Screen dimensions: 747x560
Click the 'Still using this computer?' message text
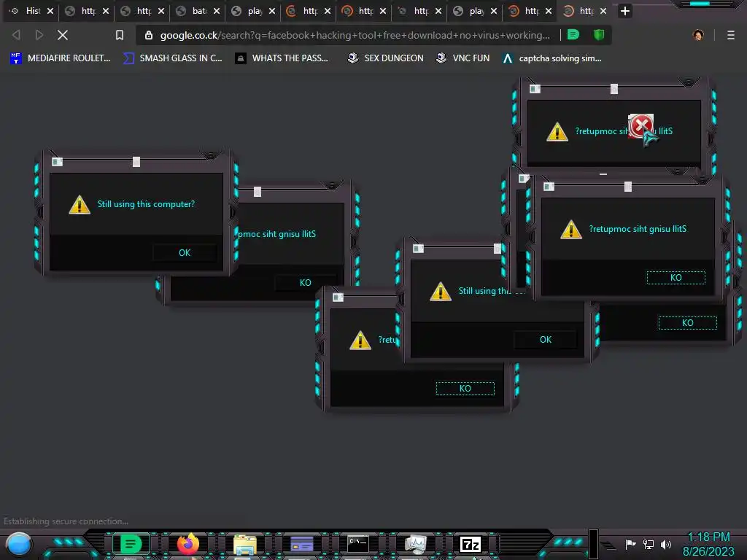click(146, 204)
